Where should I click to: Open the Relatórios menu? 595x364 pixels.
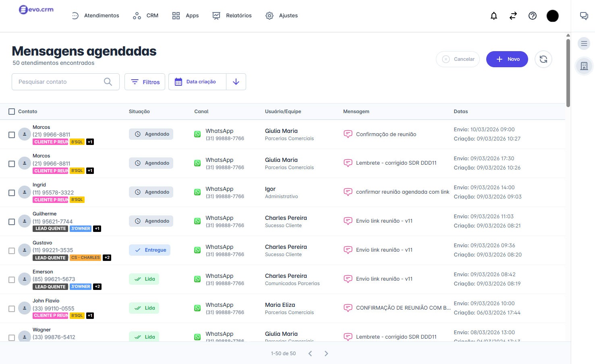(x=232, y=16)
